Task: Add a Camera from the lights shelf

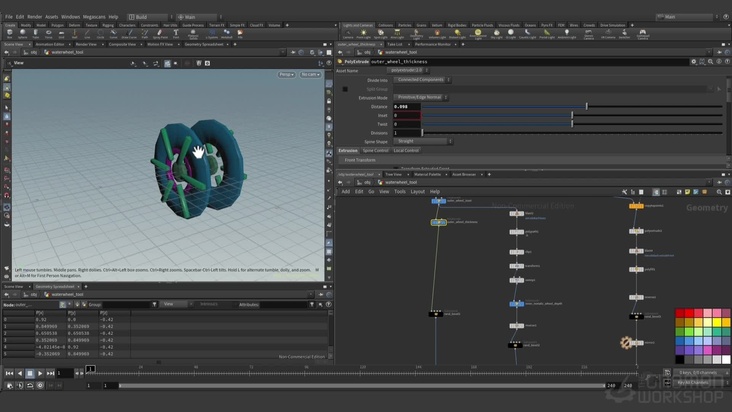Action: [348, 34]
